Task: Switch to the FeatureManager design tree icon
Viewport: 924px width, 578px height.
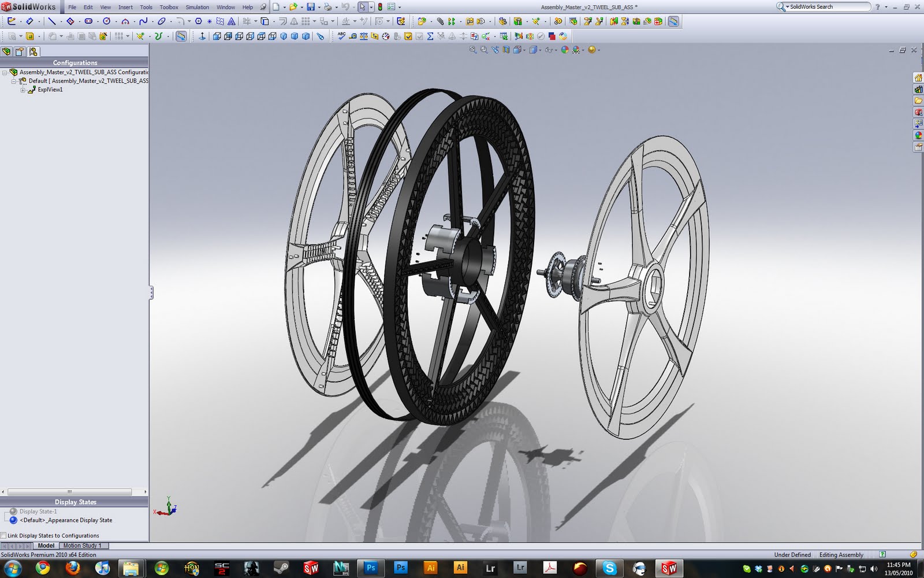Action: tap(7, 51)
